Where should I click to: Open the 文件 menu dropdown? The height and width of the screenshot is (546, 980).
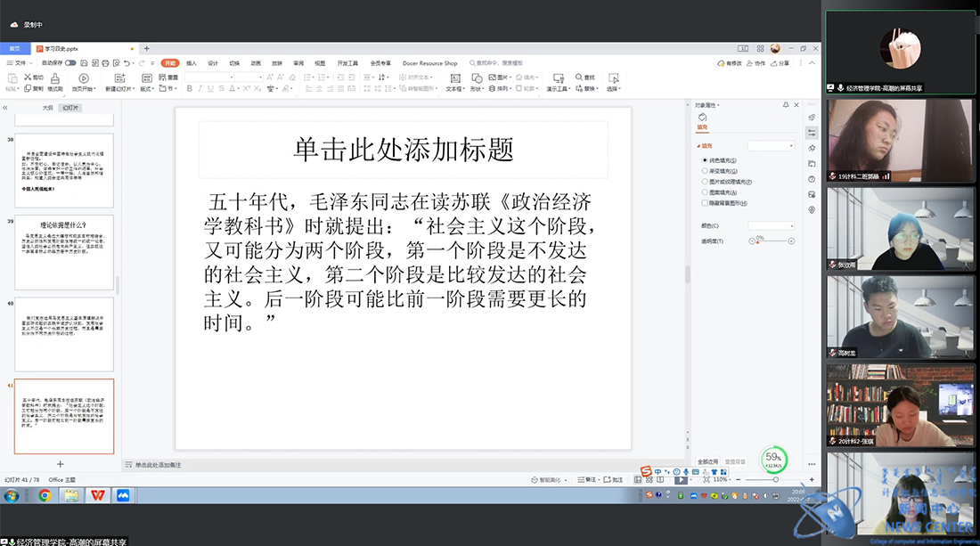[x=21, y=63]
